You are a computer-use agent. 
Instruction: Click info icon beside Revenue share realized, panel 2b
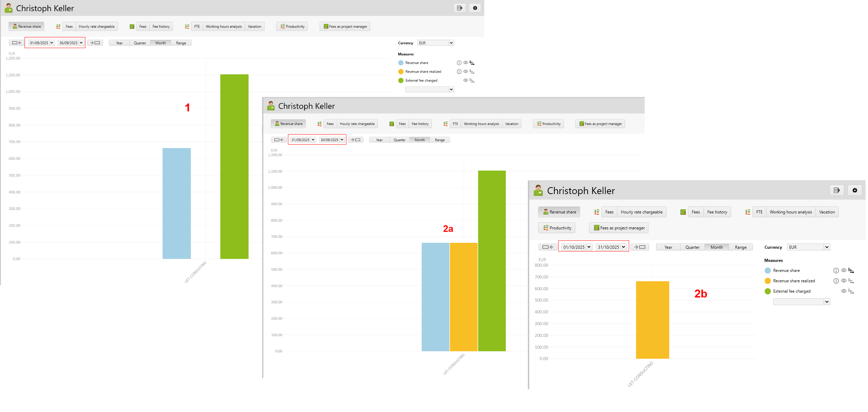pos(836,281)
